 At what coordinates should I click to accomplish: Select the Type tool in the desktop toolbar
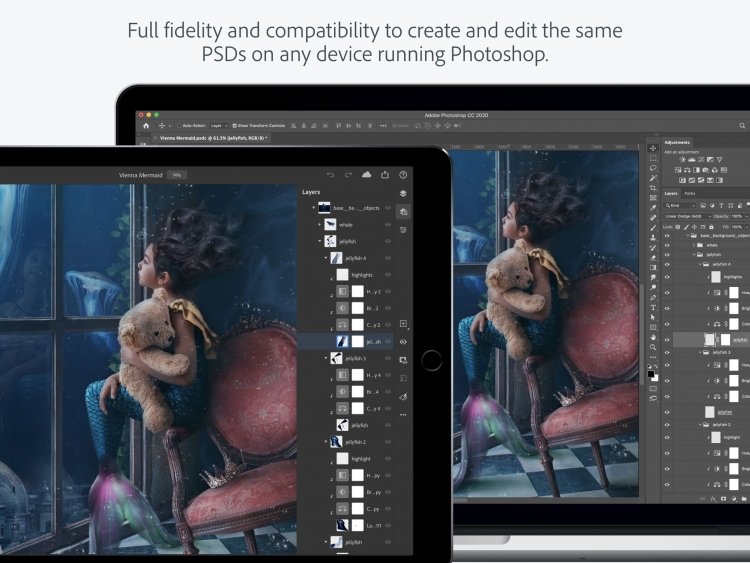click(653, 308)
